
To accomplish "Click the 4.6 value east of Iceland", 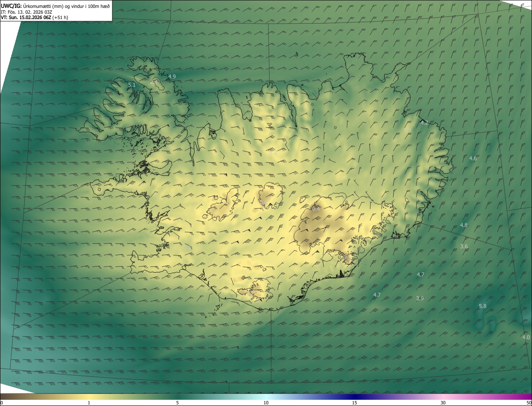I will click(x=473, y=158).
